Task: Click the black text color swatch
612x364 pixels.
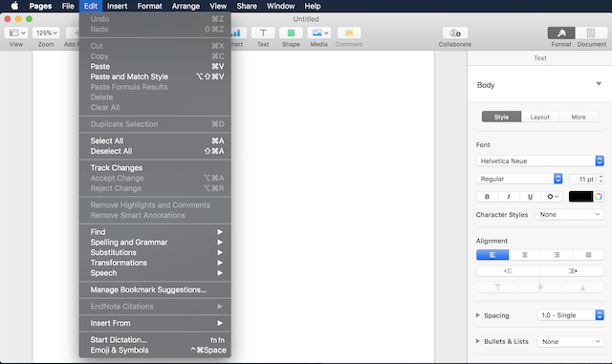Action: [x=580, y=197]
